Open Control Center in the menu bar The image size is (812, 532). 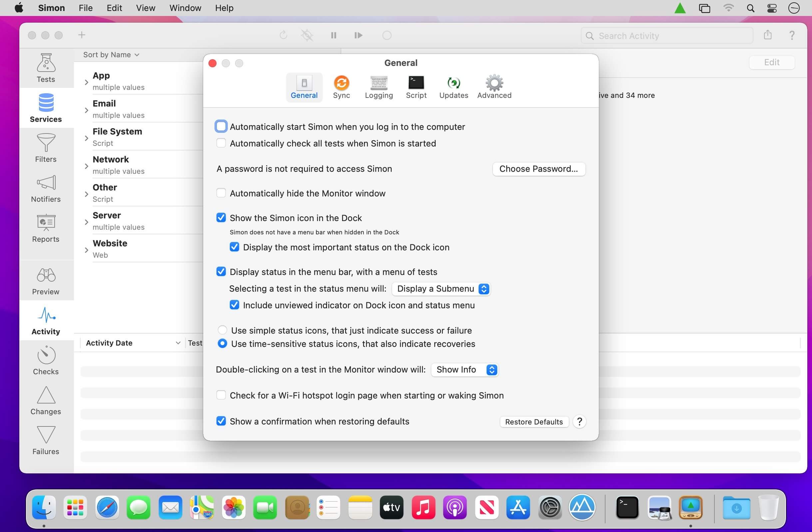coord(772,8)
